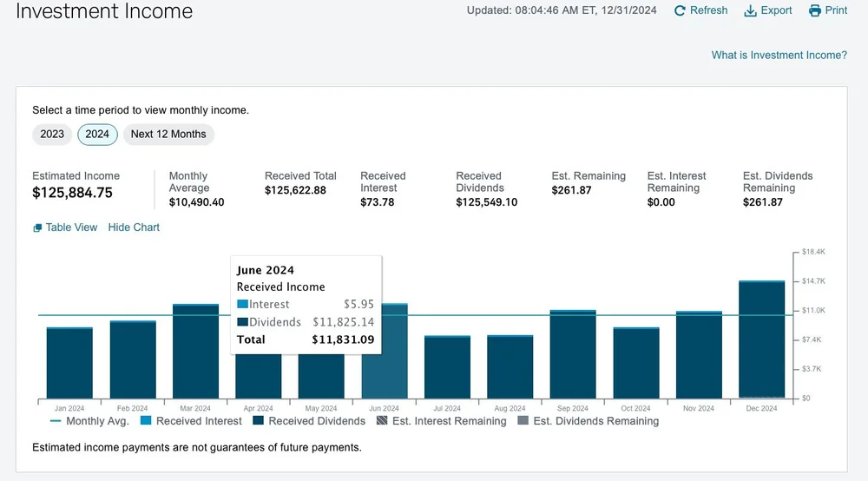Click the Refresh circular arrow icon
868x481 pixels.
coord(680,10)
